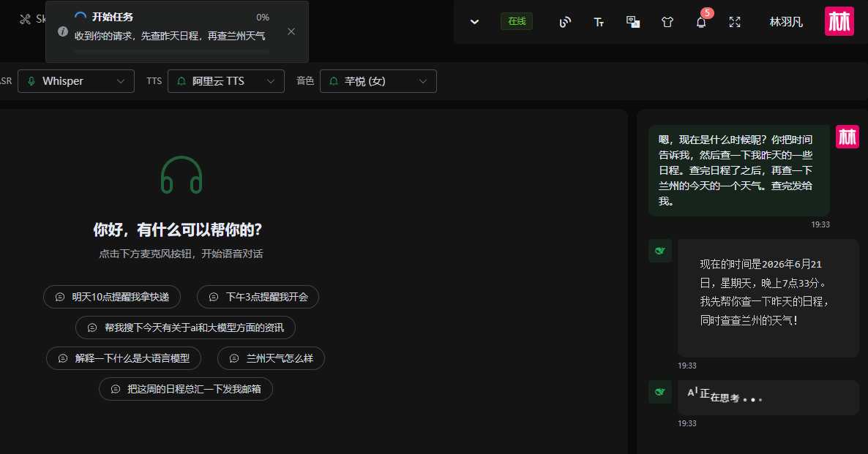Click the bot avatar beside AI正在思考
This screenshot has width=868, height=454.
[660, 392]
